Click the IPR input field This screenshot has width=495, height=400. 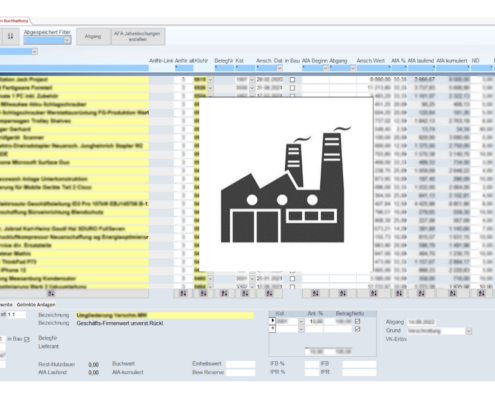359,372
